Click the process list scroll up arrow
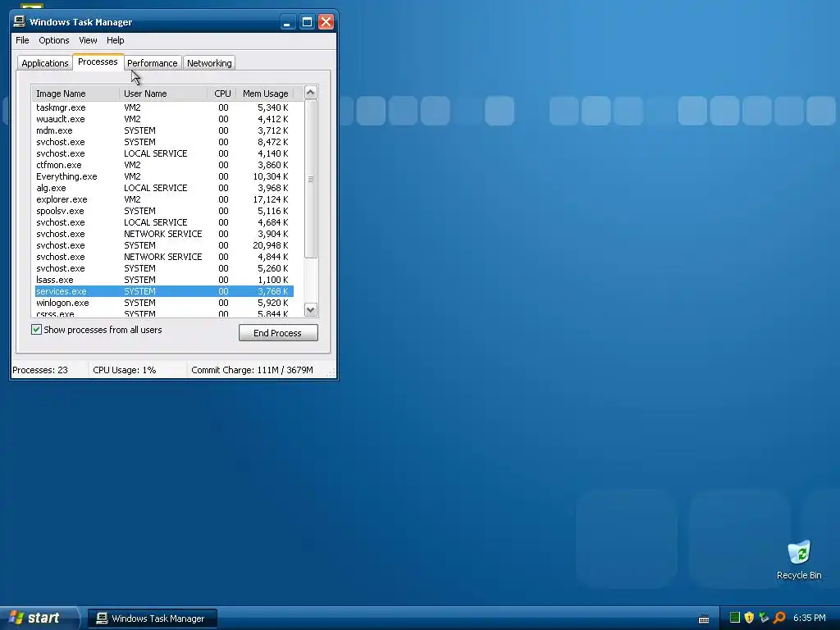This screenshot has height=630, width=840. click(311, 93)
